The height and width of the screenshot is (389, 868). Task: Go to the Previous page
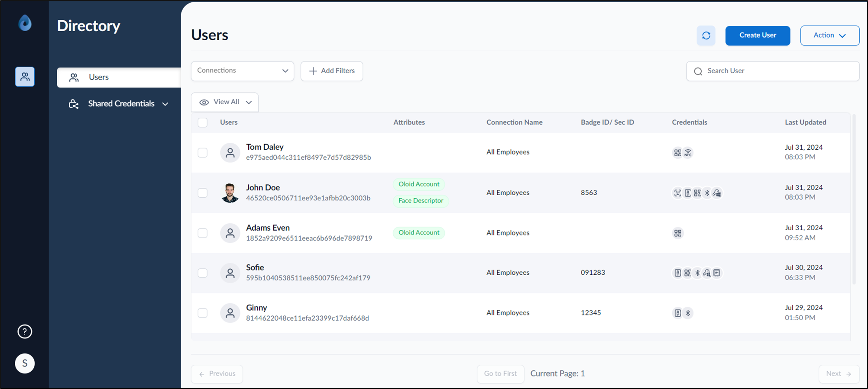pyautogui.click(x=217, y=374)
